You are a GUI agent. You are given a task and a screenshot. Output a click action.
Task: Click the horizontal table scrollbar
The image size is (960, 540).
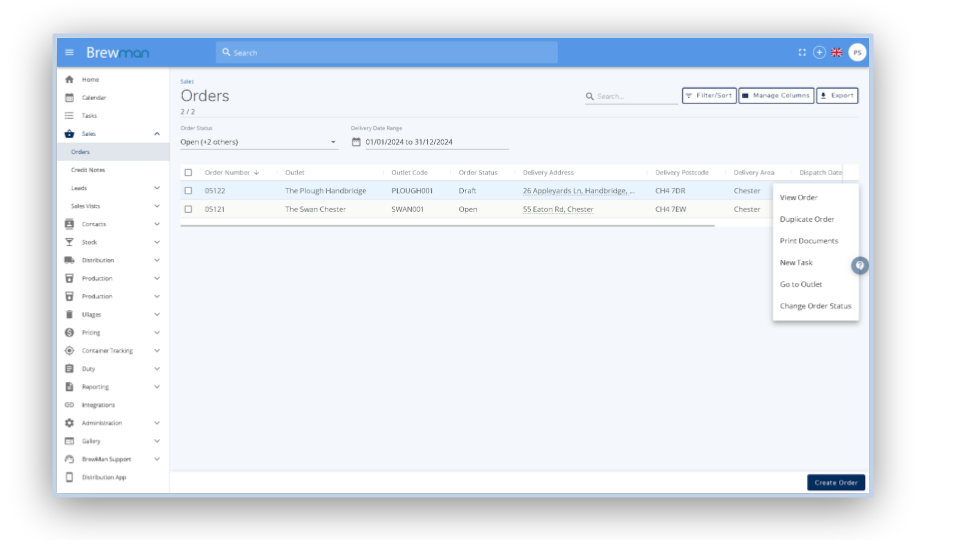(x=447, y=225)
